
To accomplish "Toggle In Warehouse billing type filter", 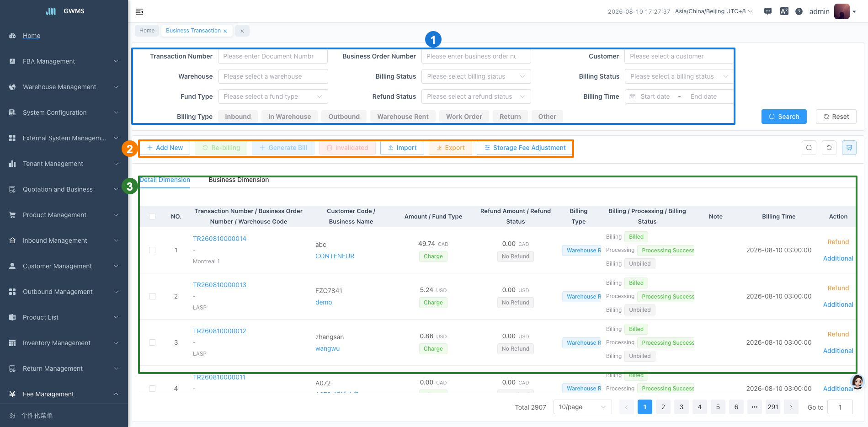I will click(289, 117).
